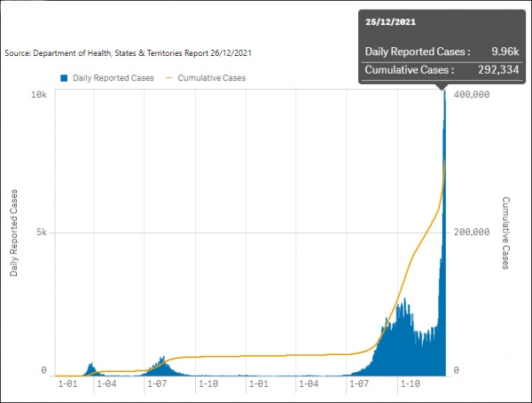Click the 400,000 tick on right axis
Viewport: 532px width, 403px height.
(x=472, y=94)
